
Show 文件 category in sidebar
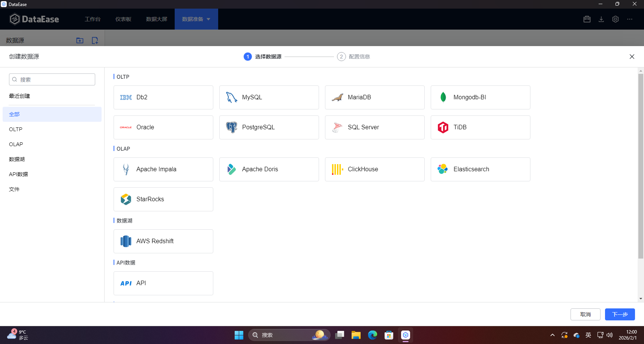[52, 189]
